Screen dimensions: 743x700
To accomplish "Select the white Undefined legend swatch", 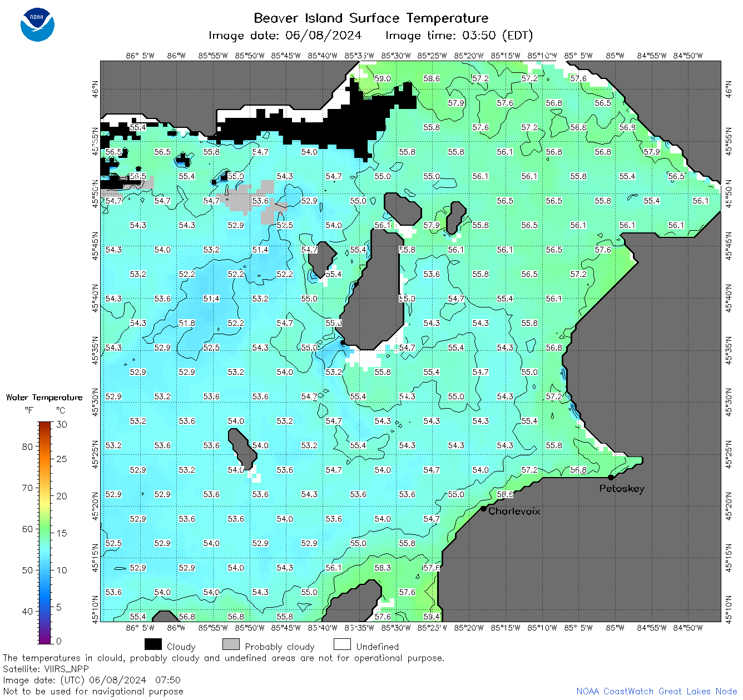I will click(x=342, y=644).
